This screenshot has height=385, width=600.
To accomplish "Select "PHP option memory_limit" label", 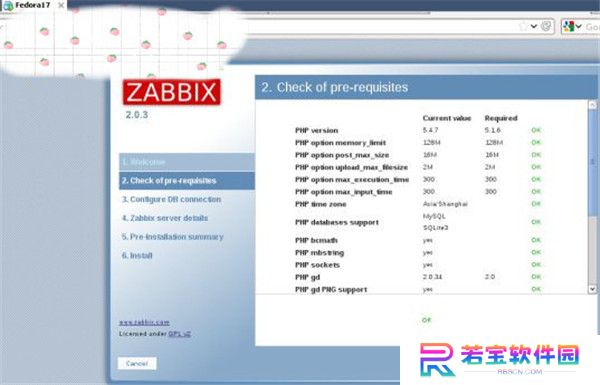I will pyautogui.click(x=340, y=143).
